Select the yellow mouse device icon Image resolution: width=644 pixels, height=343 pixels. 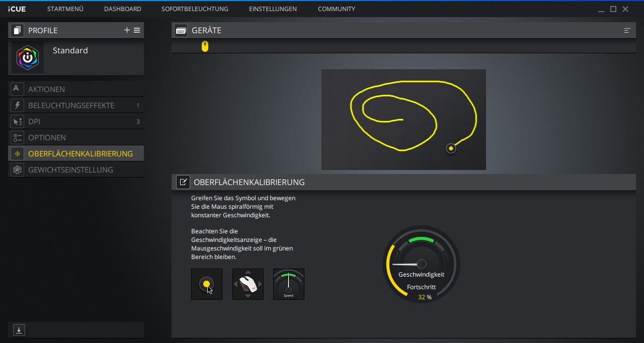205,46
